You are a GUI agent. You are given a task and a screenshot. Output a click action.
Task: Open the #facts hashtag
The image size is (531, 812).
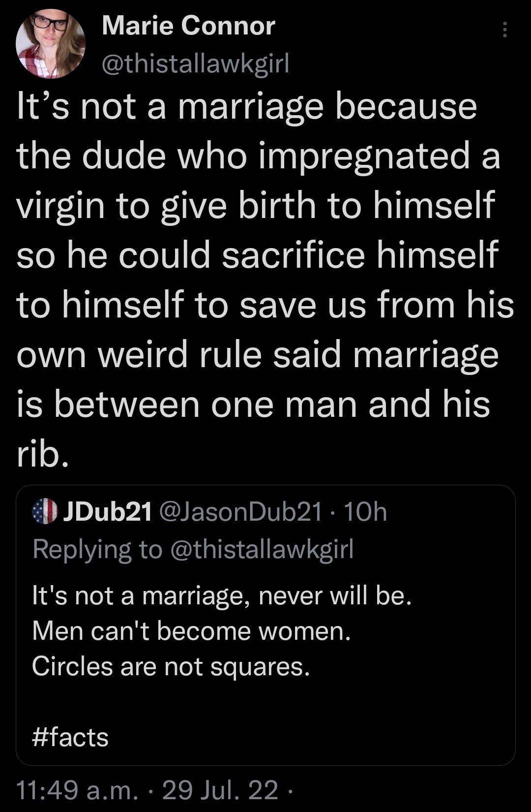click(70, 737)
